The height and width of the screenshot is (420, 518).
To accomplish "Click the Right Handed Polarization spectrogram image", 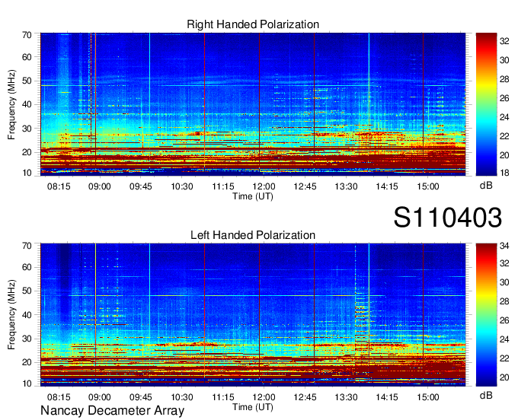I will pos(253,104).
